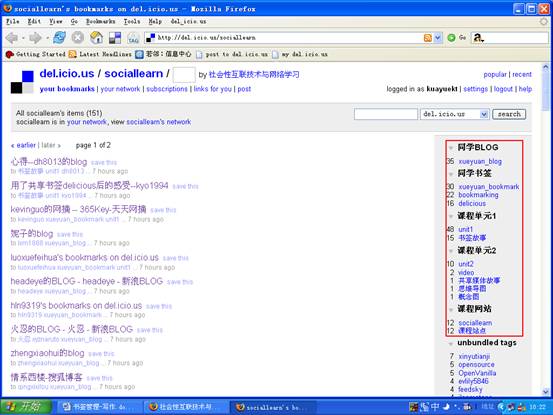Select the xueyuan_bookmark tag
The width and height of the screenshot is (553, 415).
click(x=489, y=187)
